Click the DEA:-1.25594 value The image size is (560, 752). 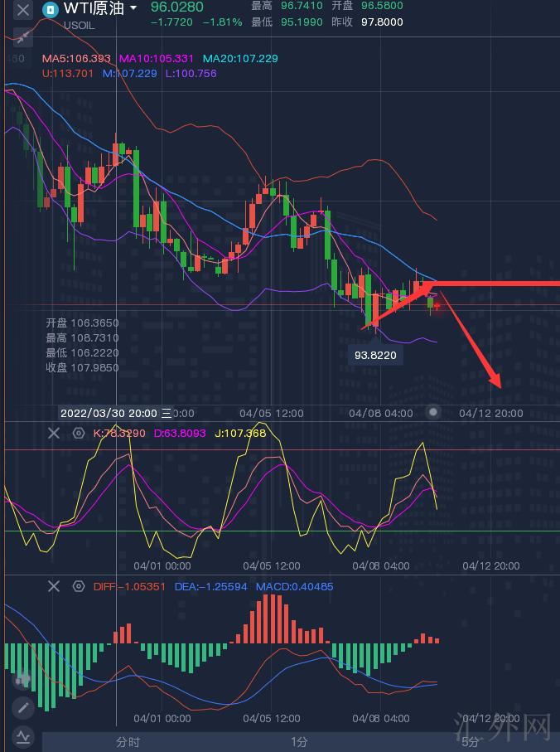tap(210, 586)
